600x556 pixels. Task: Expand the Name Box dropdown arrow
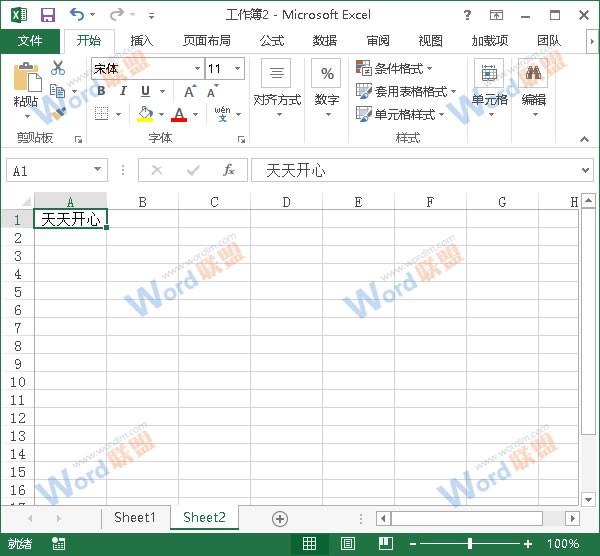tap(97, 171)
